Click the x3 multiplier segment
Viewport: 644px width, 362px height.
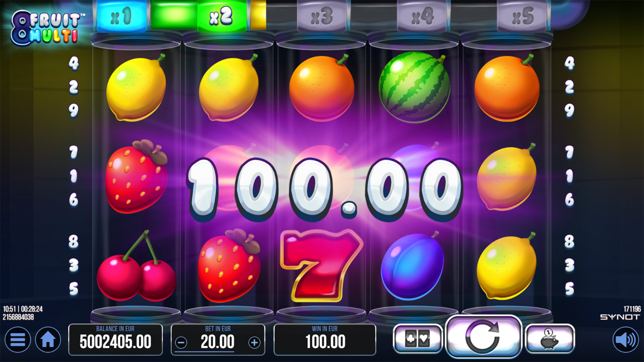[x=322, y=17]
